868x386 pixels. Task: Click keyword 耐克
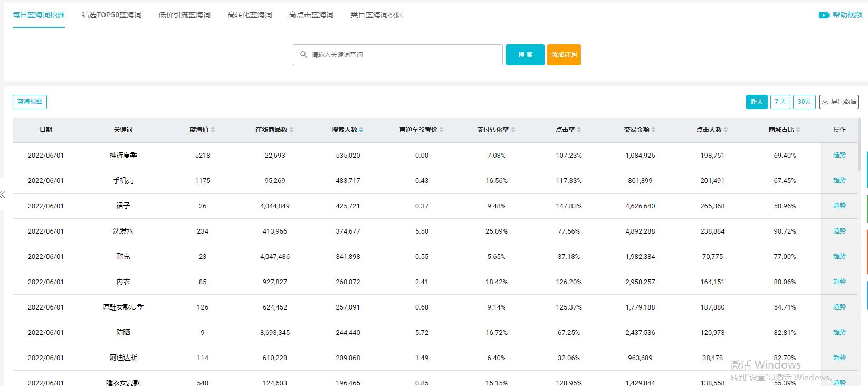pyautogui.click(x=123, y=257)
